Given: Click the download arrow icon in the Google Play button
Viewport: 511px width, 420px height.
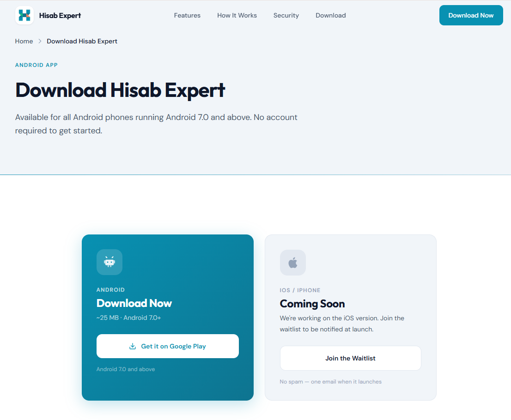Looking at the screenshot, I should 132,346.
